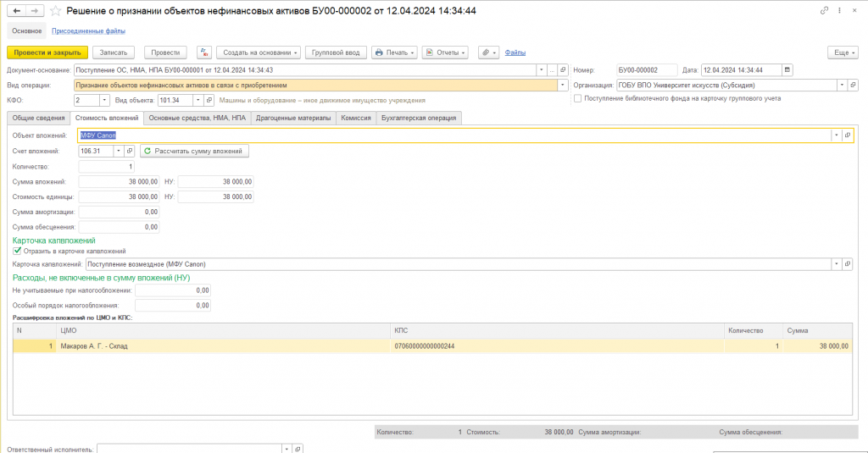Open the Вид объекта dropdown arrow
Screen dimensions: 868x453
(x=198, y=100)
